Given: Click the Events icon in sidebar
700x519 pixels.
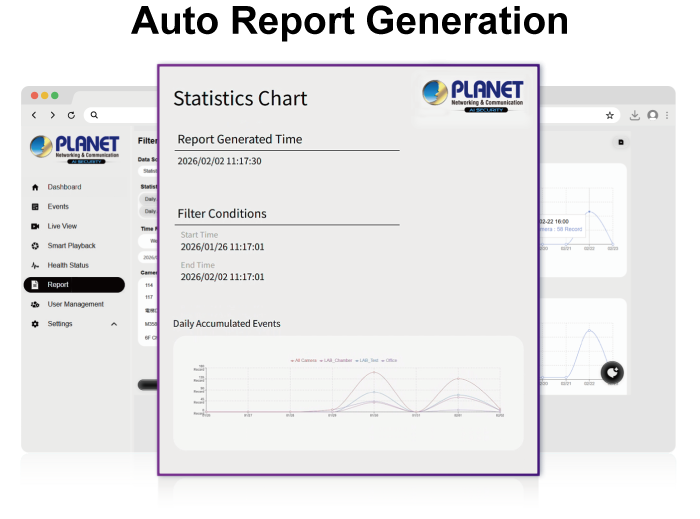Looking at the screenshot, I should click(x=35, y=207).
